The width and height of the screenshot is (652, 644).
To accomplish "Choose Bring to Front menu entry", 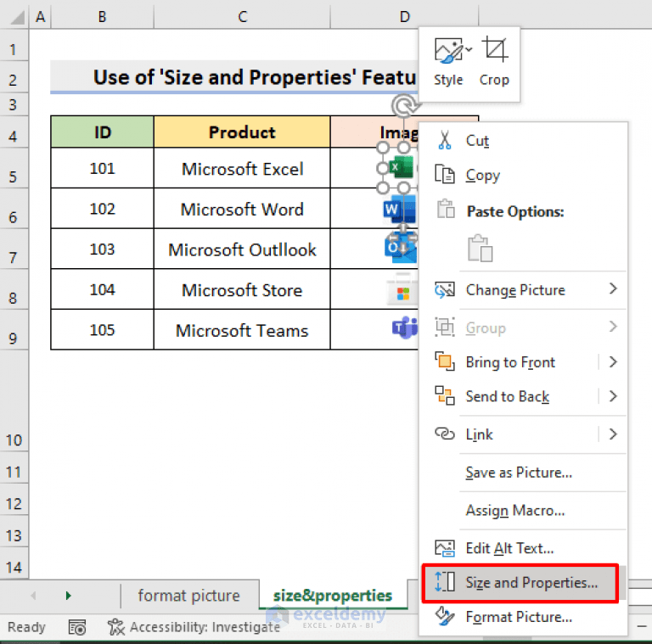I will [x=523, y=362].
